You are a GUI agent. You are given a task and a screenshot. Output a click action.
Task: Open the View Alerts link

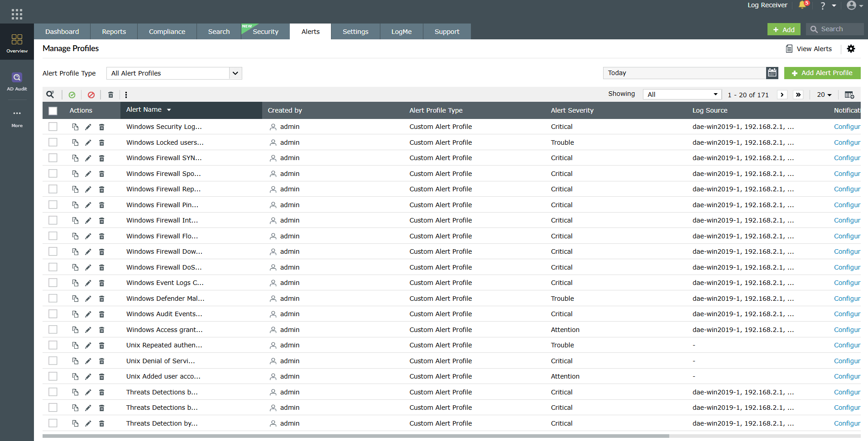pos(809,49)
